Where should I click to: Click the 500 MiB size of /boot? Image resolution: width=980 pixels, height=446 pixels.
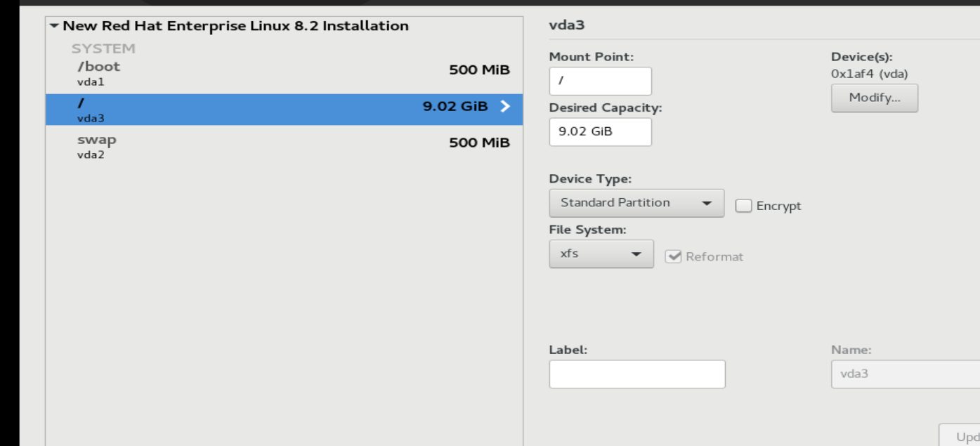(x=479, y=70)
